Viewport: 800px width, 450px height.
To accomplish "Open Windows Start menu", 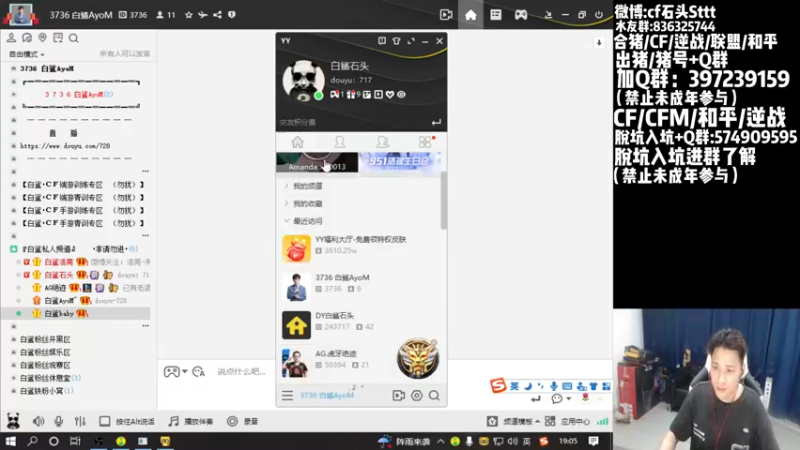I will [x=11, y=441].
